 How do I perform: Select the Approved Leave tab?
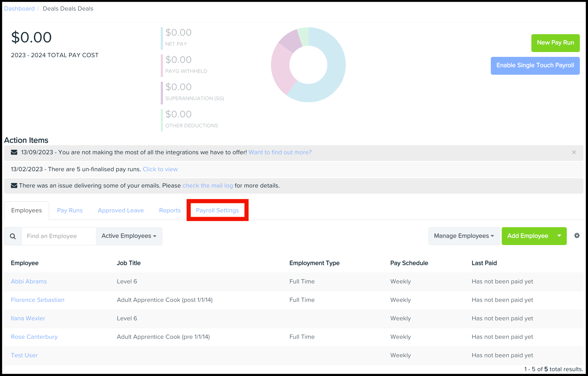[x=121, y=211]
